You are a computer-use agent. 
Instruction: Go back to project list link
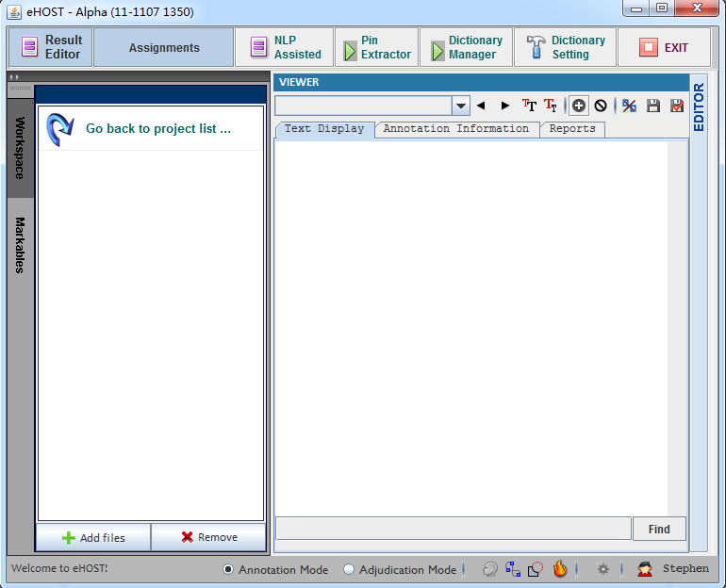click(x=157, y=128)
